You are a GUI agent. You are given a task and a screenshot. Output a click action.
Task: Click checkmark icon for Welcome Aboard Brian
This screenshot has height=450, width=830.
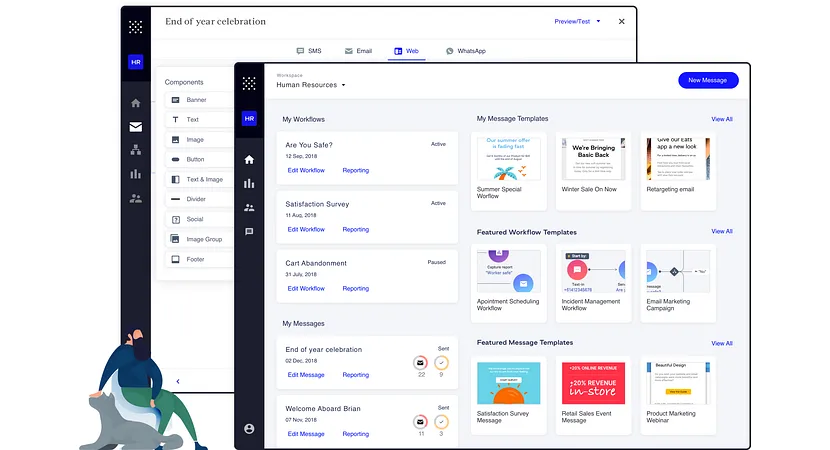click(441, 422)
